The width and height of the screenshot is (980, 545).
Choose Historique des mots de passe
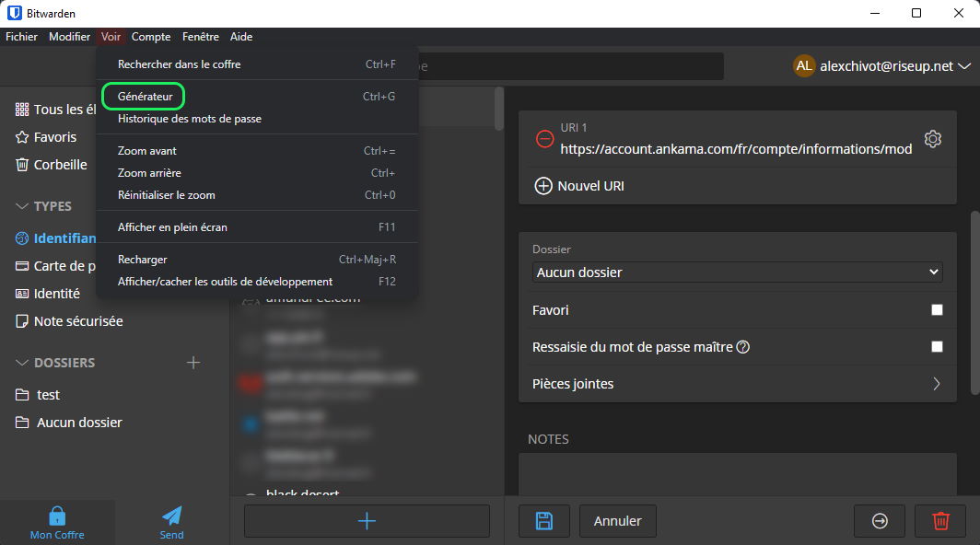[190, 119]
